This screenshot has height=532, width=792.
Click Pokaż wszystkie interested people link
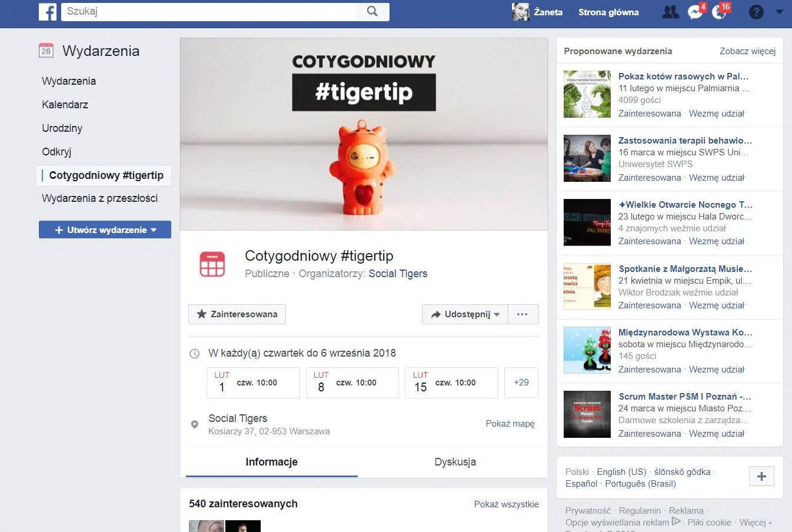507,504
